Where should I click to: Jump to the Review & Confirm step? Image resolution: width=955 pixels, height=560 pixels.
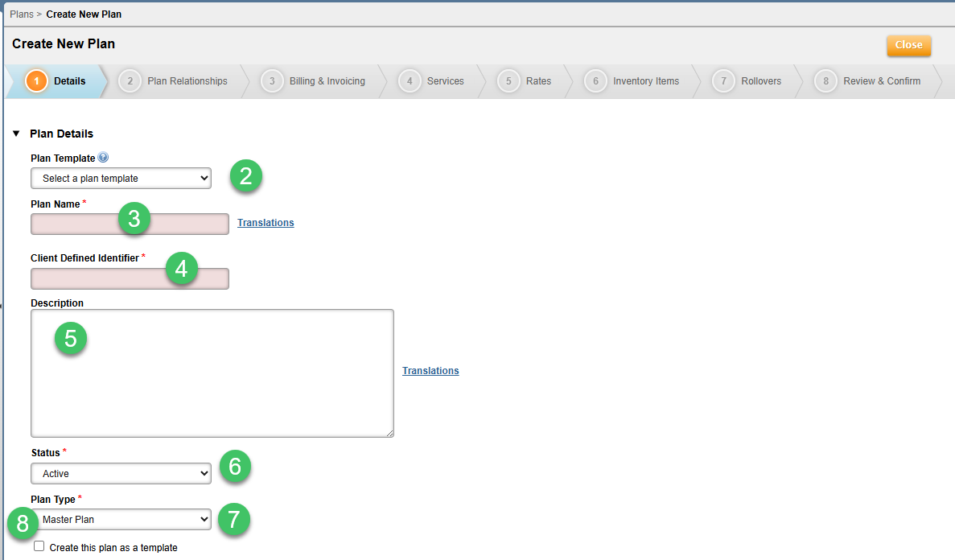[881, 80]
